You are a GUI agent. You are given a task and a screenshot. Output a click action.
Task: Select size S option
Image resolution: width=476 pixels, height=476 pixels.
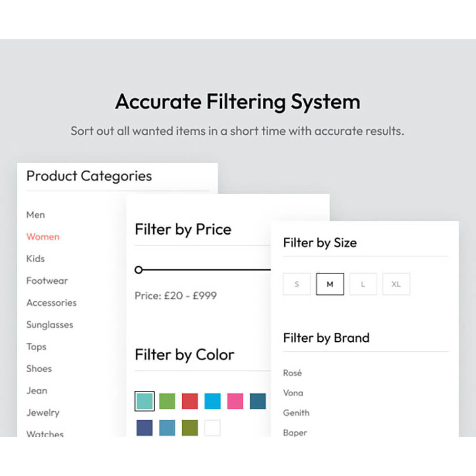[297, 284]
